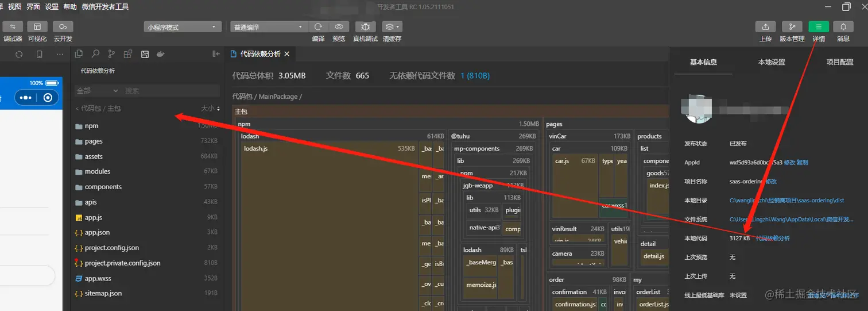Open the 视图 menu

click(15, 6)
